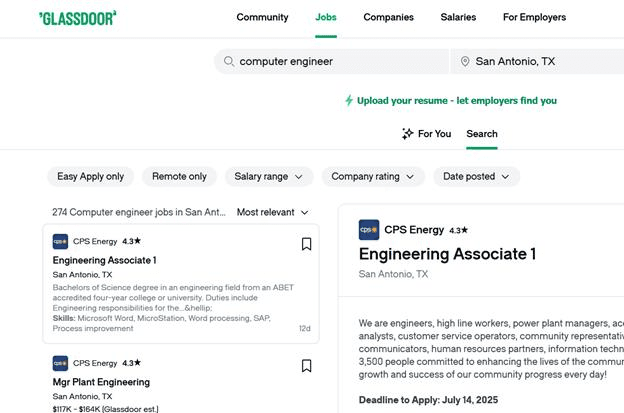Click the Skills line in first job card
Image resolution: width=624 pixels, height=413 pixels.
click(162, 323)
